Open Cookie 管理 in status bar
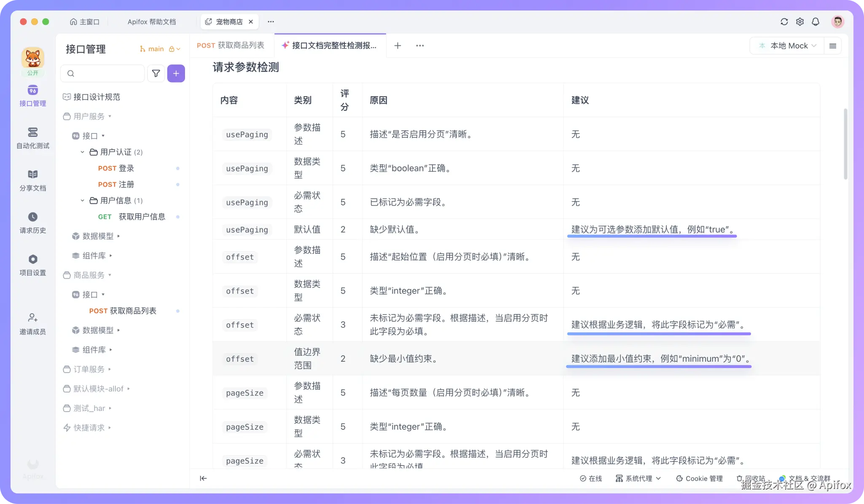The height and width of the screenshot is (504, 864). click(699, 479)
